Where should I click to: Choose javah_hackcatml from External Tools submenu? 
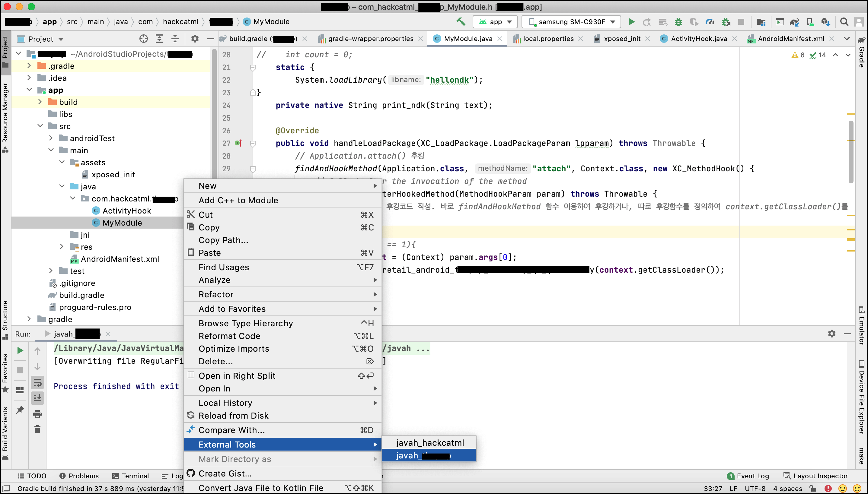429,443
